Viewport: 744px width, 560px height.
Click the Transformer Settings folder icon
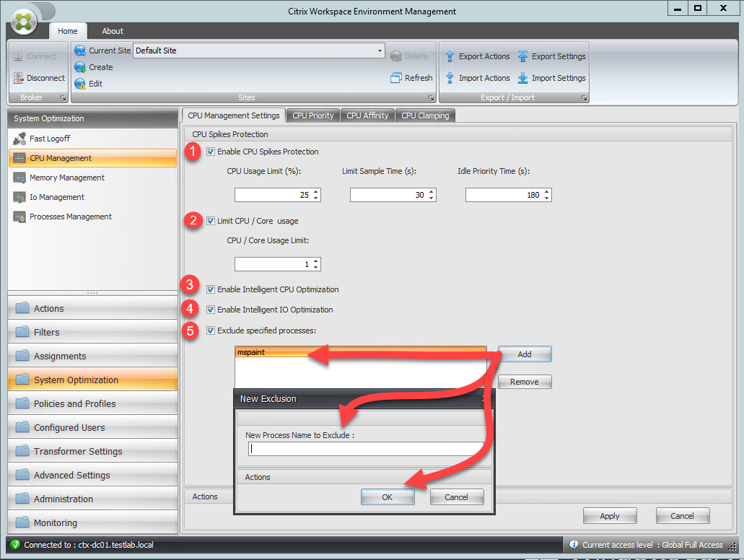pos(22,451)
